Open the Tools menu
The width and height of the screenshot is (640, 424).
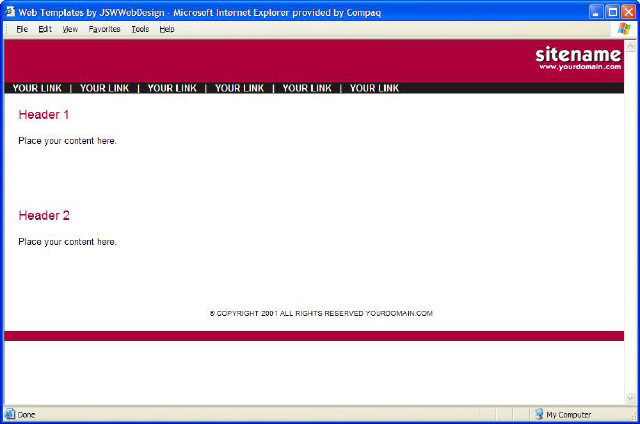(x=140, y=29)
